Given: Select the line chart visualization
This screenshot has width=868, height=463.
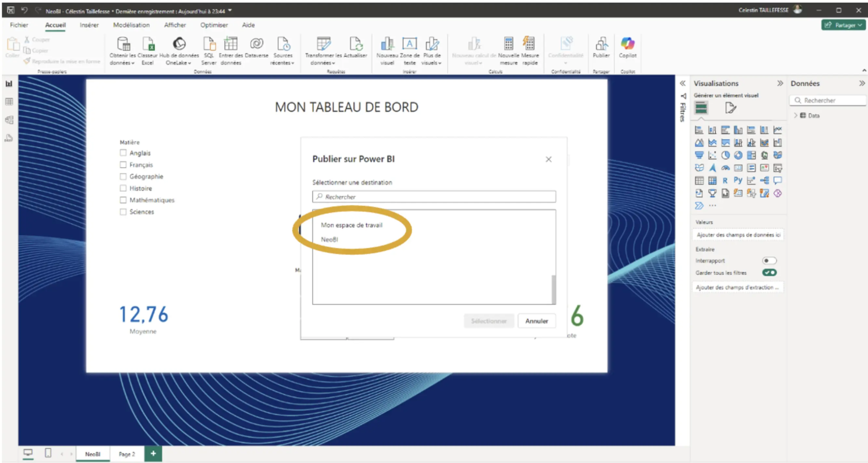Looking at the screenshot, I should [x=778, y=129].
